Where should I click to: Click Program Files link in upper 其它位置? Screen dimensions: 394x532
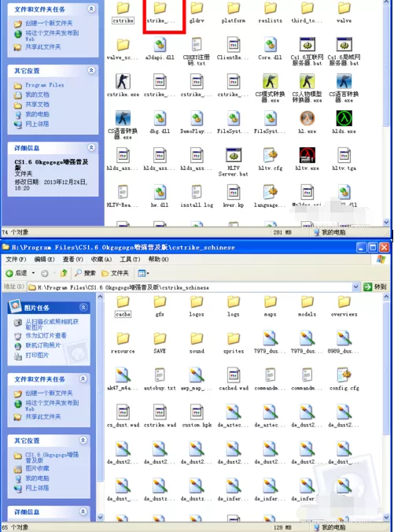44,85
